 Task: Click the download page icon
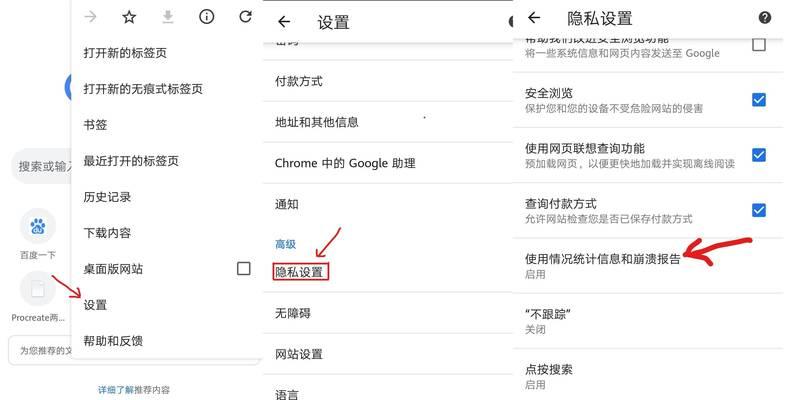[168, 17]
